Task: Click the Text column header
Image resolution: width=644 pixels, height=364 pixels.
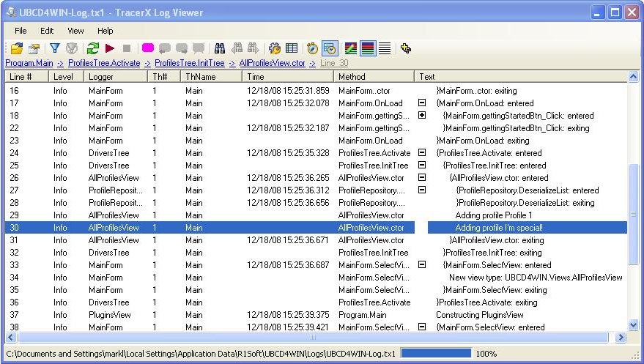Action: click(521, 77)
